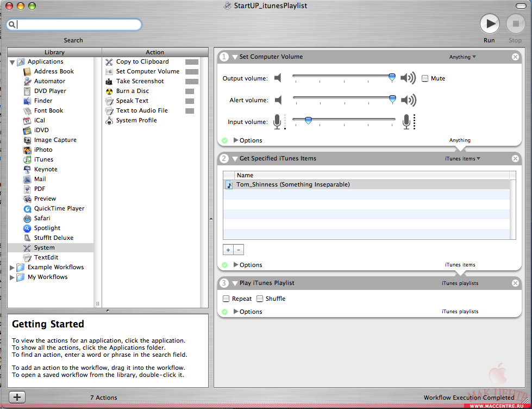This screenshot has width=532, height=409.
Task: Choose the Finder icon in Library
Action: pos(27,101)
